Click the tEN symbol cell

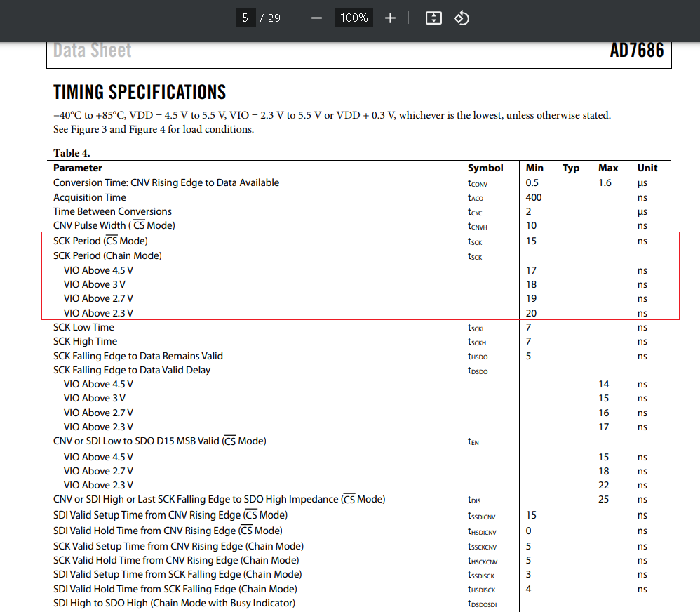tap(473, 441)
